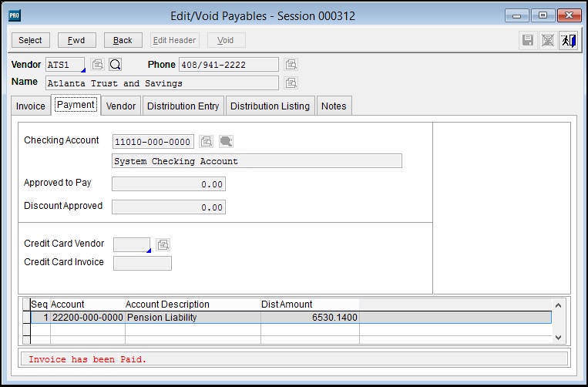
Task: Open the lookup icon beside the Phone field
Action: (x=291, y=65)
